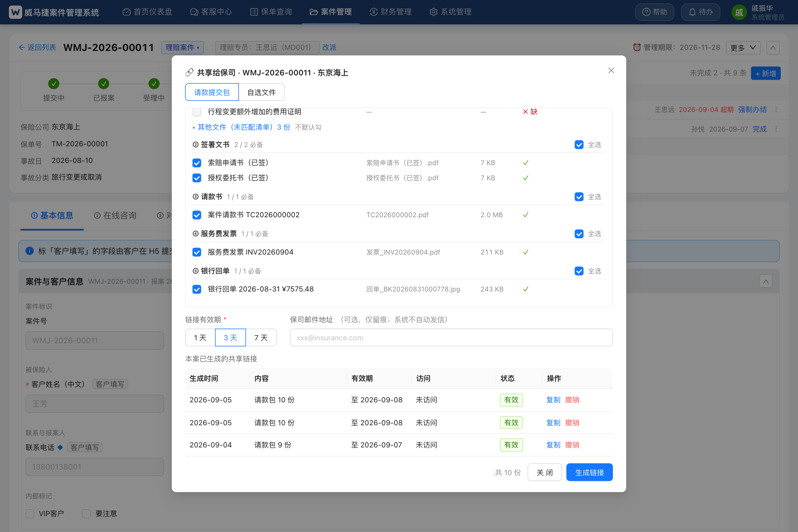This screenshot has width=798, height=532.
Task: Click the 帮助 help button
Action: pos(655,12)
